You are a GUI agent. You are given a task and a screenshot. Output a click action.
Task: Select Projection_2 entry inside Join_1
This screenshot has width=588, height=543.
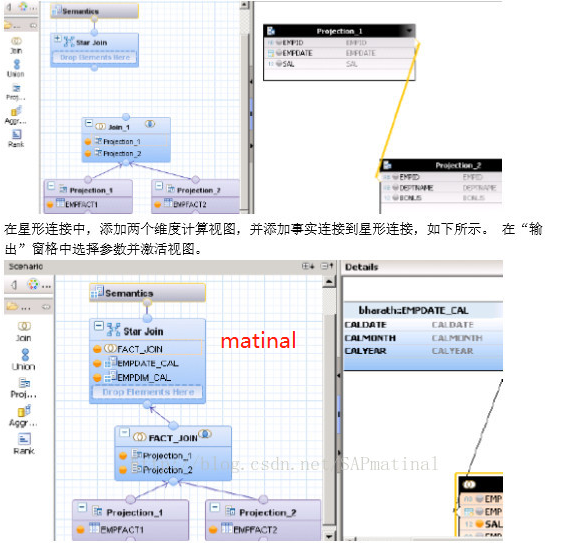tap(126, 153)
